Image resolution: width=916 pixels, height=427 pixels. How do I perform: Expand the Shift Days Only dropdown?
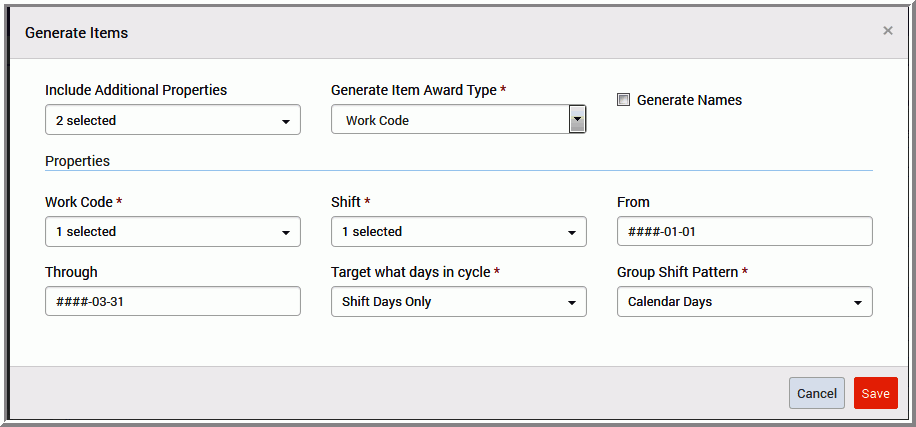coord(459,301)
